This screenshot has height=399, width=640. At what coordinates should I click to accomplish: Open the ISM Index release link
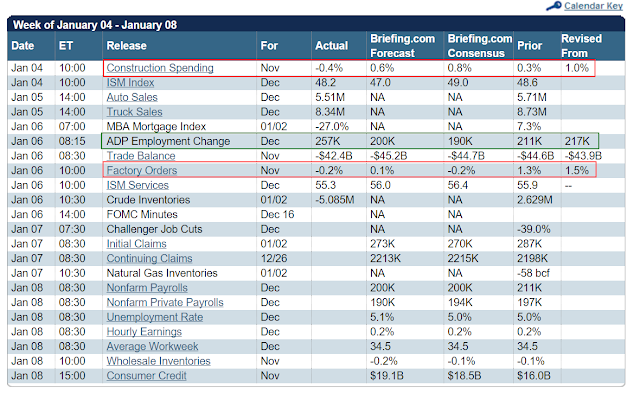click(x=130, y=83)
